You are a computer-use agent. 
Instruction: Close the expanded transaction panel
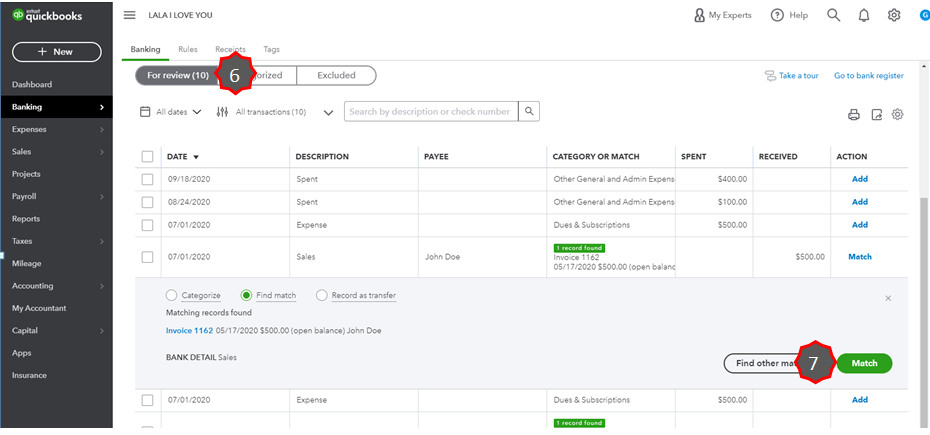coord(888,298)
